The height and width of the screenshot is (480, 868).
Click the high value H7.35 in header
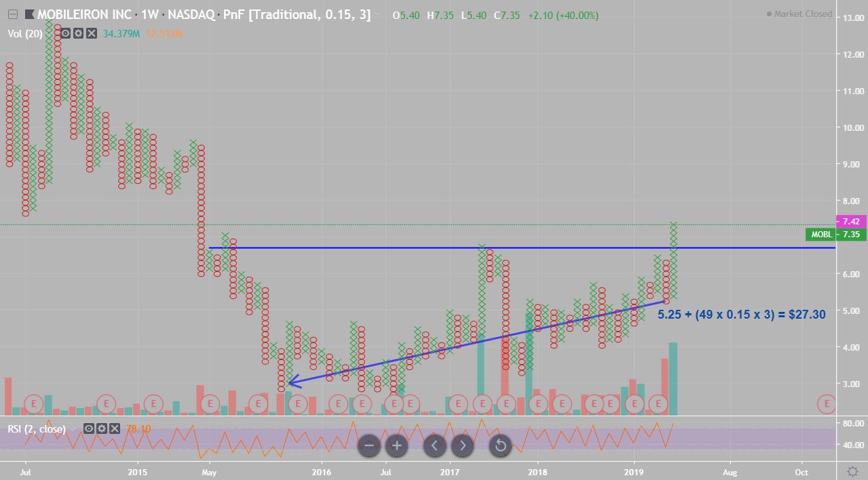(440, 15)
